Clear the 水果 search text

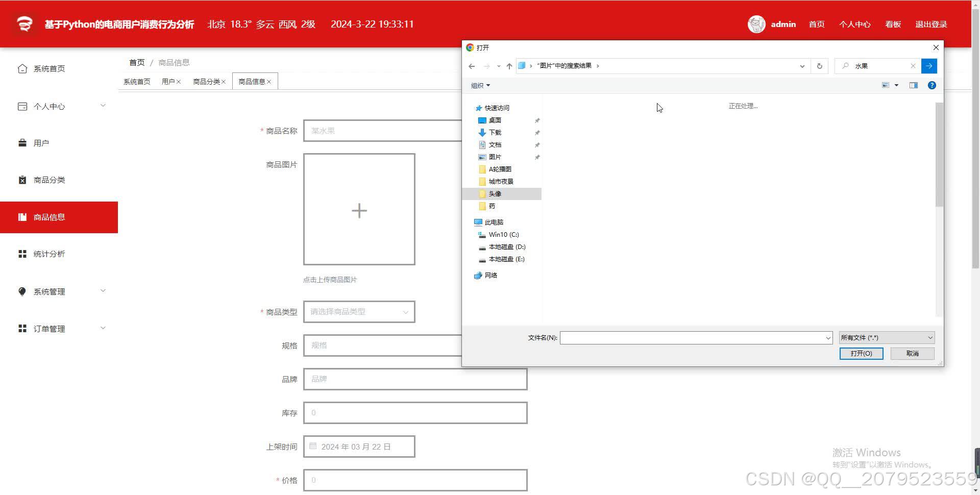(913, 66)
